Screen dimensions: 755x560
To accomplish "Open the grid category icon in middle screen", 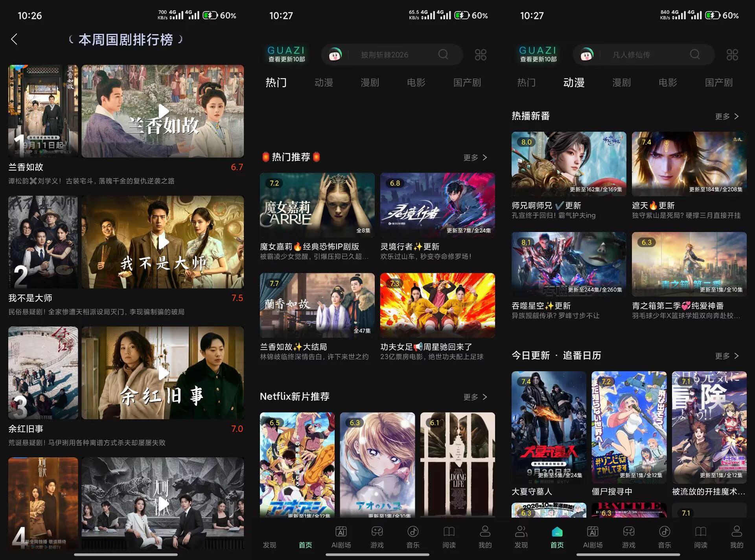I will (x=481, y=55).
